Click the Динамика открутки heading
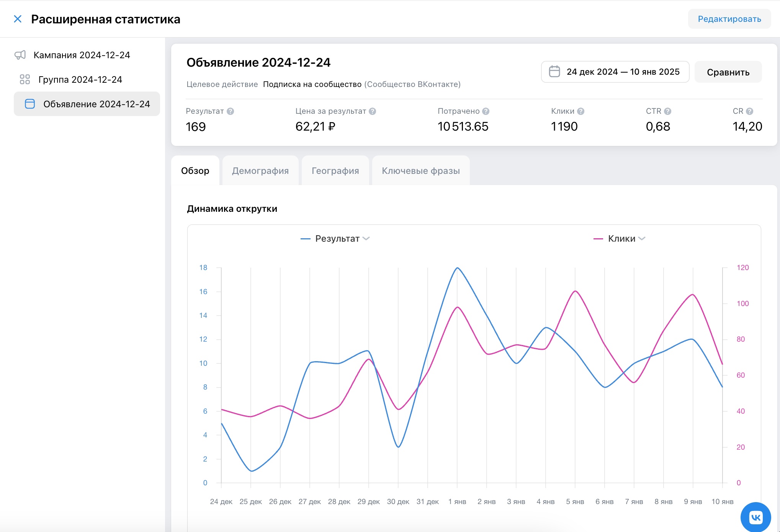 pyautogui.click(x=232, y=209)
